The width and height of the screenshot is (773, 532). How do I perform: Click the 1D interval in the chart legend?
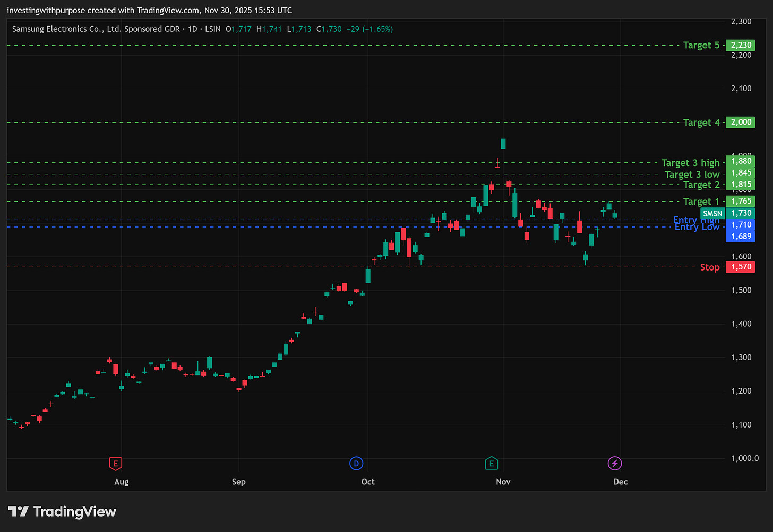click(x=193, y=29)
